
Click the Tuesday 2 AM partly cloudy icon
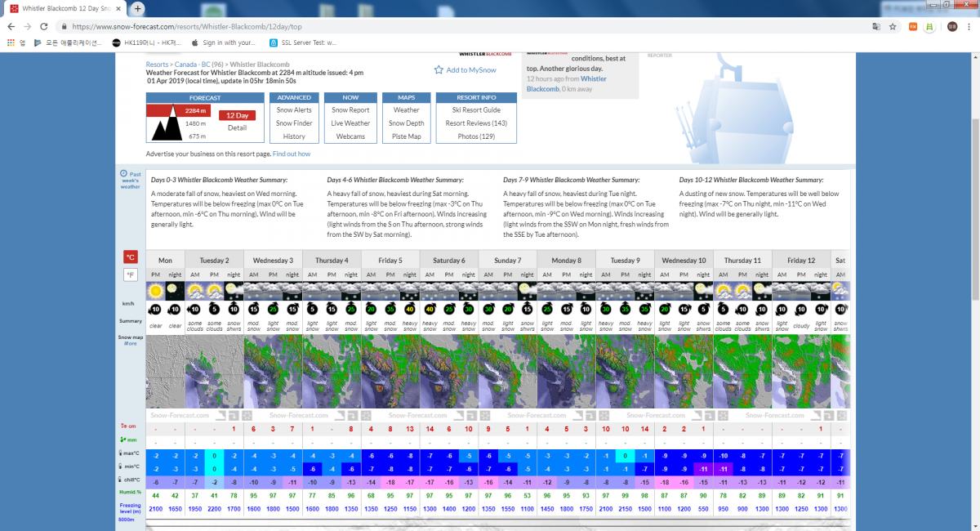(x=195, y=291)
